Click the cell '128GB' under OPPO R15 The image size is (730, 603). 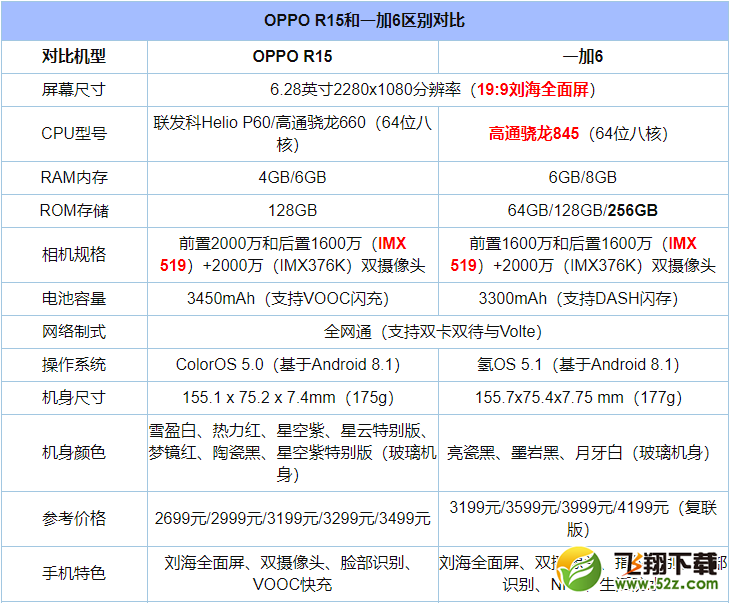(x=292, y=210)
